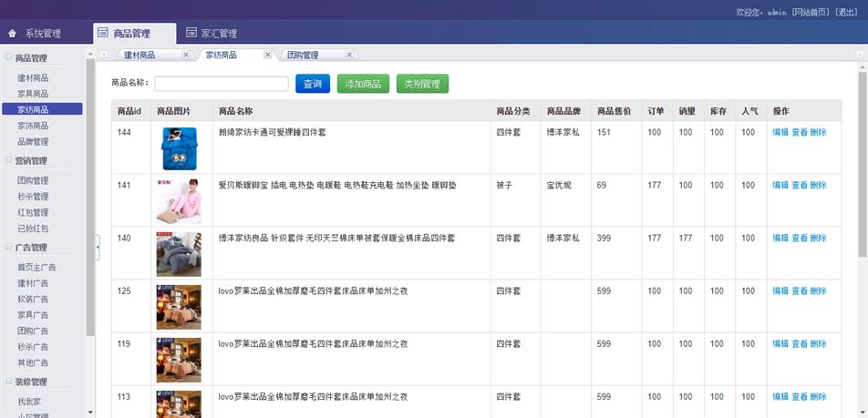Select the 家纺商品 tab
Image resolution: width=868 pixels, height=418 pixels.
(222, 56)
